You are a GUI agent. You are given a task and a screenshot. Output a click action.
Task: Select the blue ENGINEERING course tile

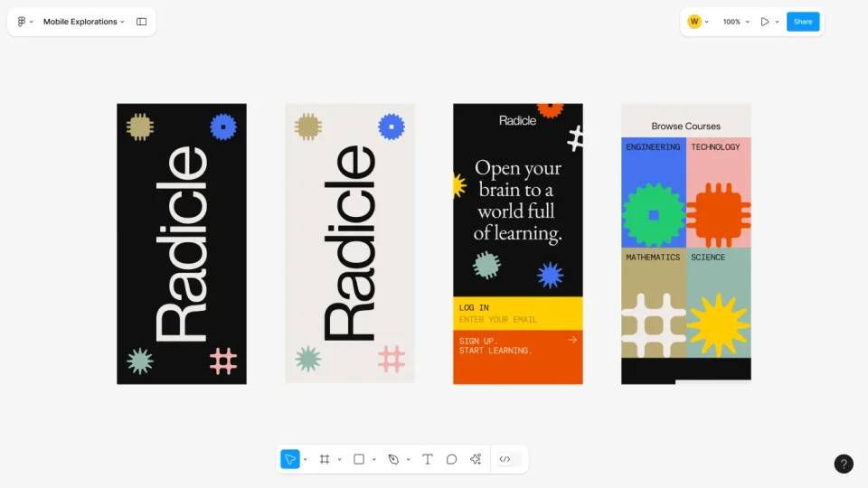[x=653, y=192]
